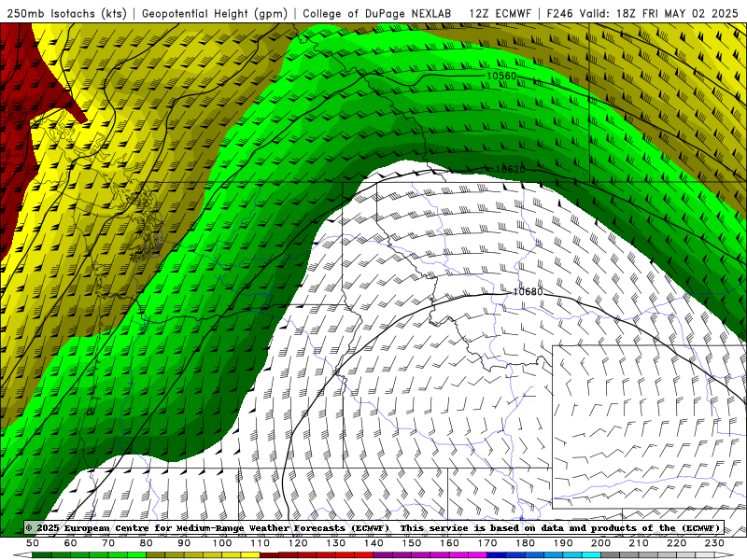This screenshot has height=560, width=747.
Task: Click the 10620 height contour label
Action: (x=510, y=169)
